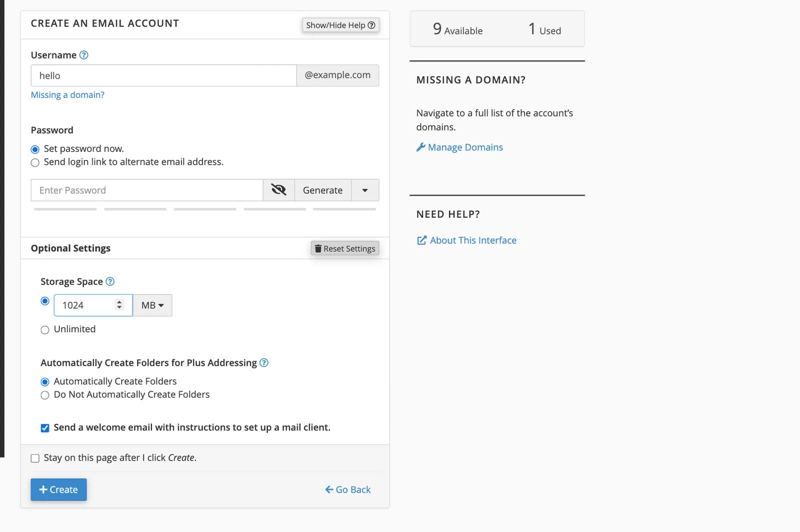Toggle password visibility eye icon
This screenshot has height=532, width=800.
(278, 190)
